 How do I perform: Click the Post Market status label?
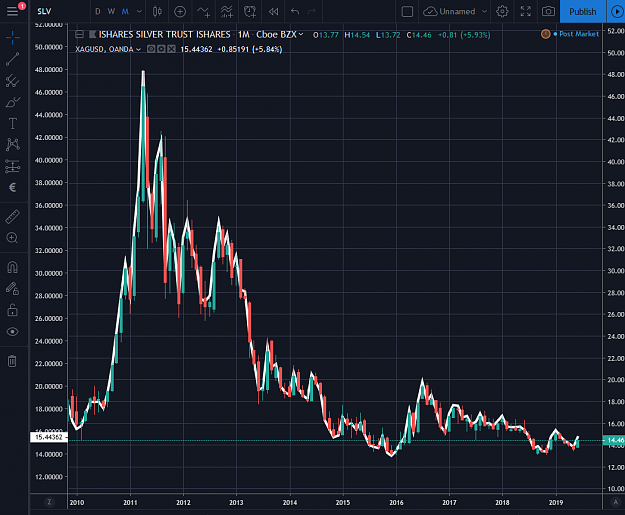[x=579, y=34]
